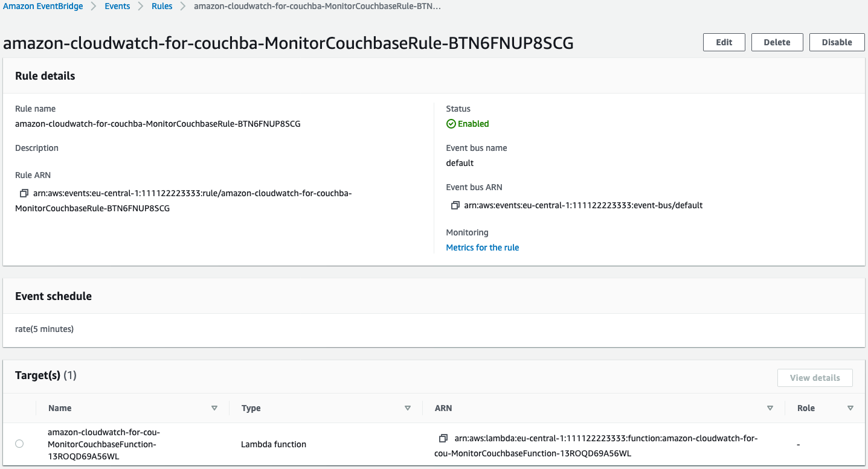Disable the rule with Disable button
The width and height of the screenshot is (868, 469).
coord(837,42)
